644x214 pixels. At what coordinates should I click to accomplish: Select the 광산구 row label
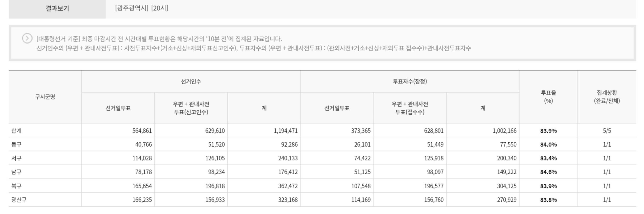point(19,200)
